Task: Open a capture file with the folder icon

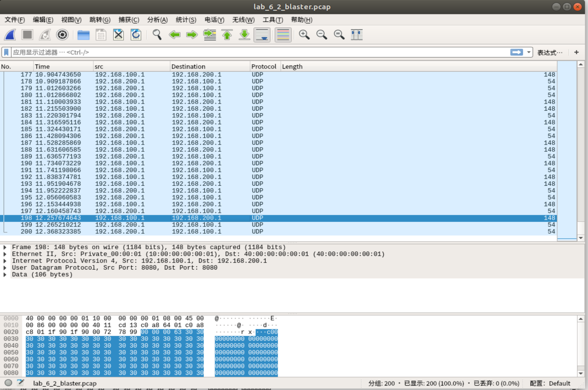Action: click(83, 35)
